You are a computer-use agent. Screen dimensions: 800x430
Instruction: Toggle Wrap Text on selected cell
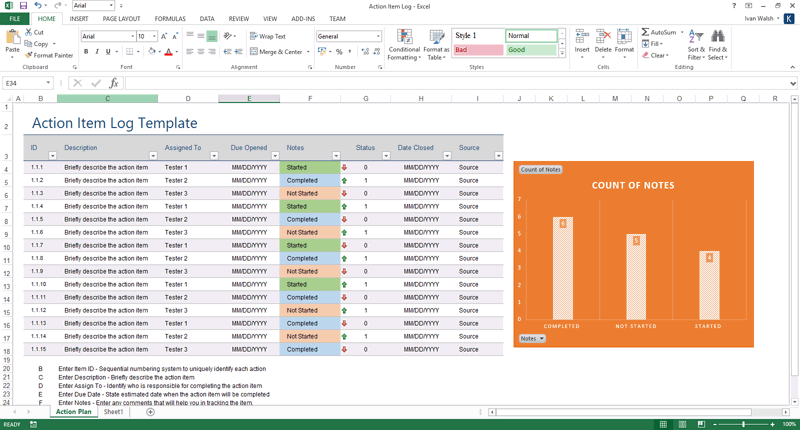click(266, 36)
